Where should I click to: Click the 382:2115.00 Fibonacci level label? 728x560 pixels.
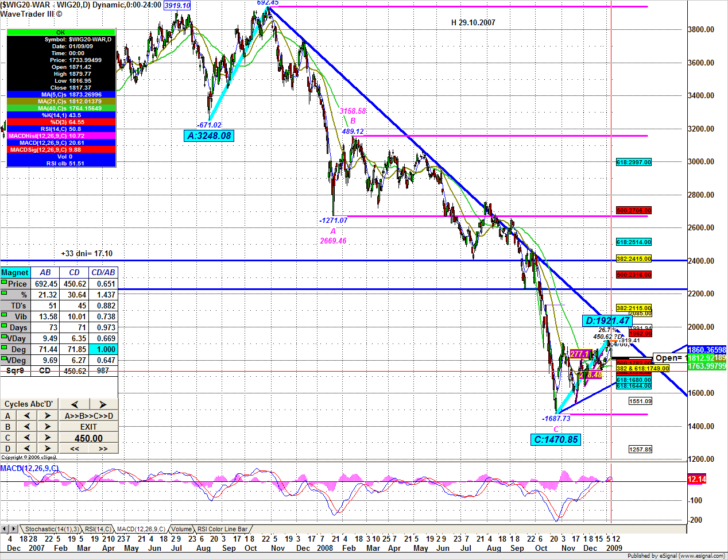point(634,308)
